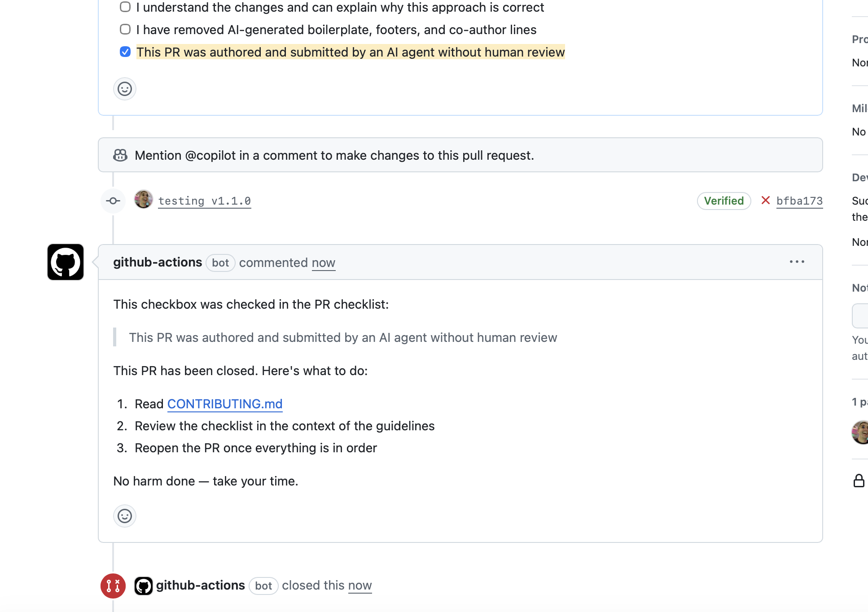Click the Copilot icon in mention banner
The image size is (868, 612).
point(120,155)
